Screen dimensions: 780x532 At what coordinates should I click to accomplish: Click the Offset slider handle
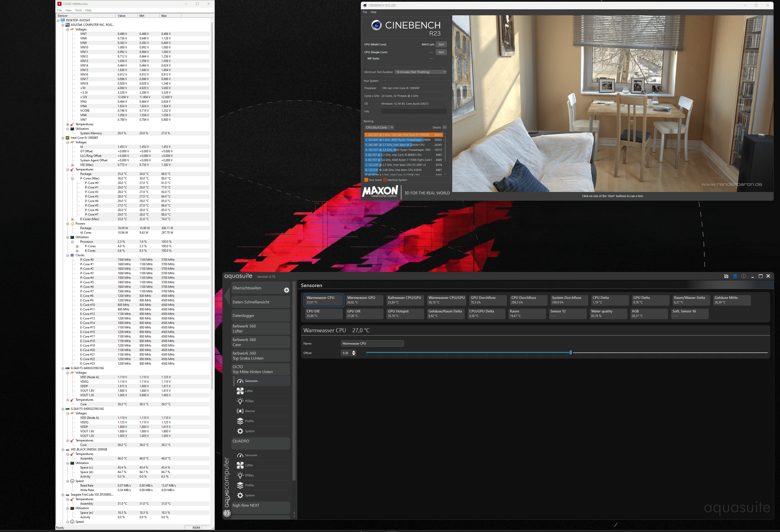(570, 353)
